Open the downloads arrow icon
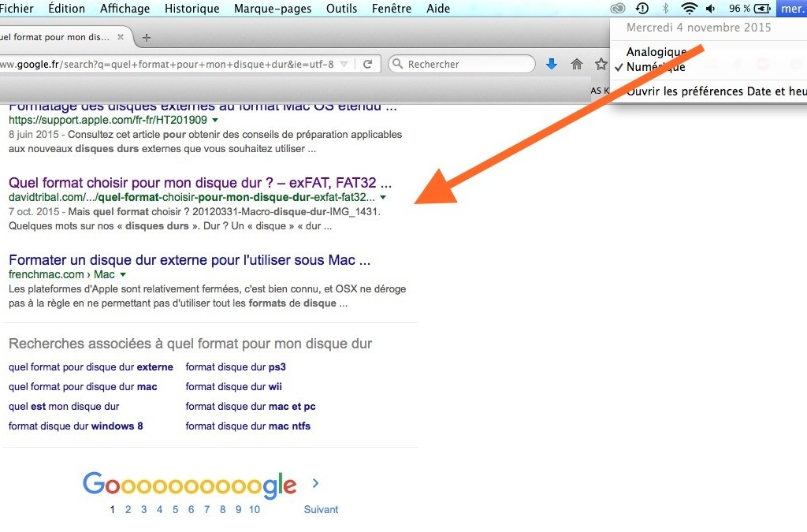 click(551, 64)
